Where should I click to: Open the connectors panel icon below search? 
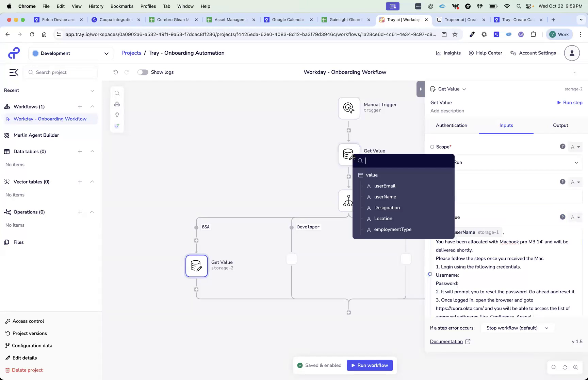pos(117,104)
